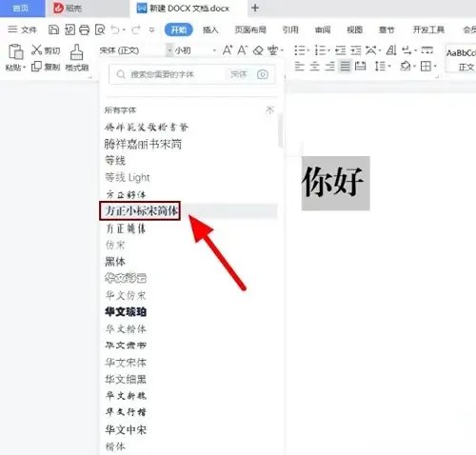This screenshot has height=455, width=476.
Task: Open the font name dropdown arrow
Action: (169, 50)
